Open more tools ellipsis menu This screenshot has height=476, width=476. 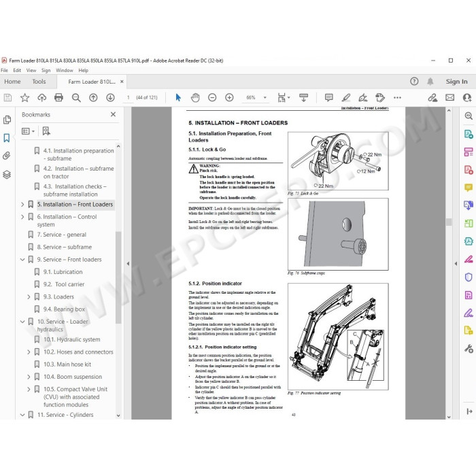(397, 97)
